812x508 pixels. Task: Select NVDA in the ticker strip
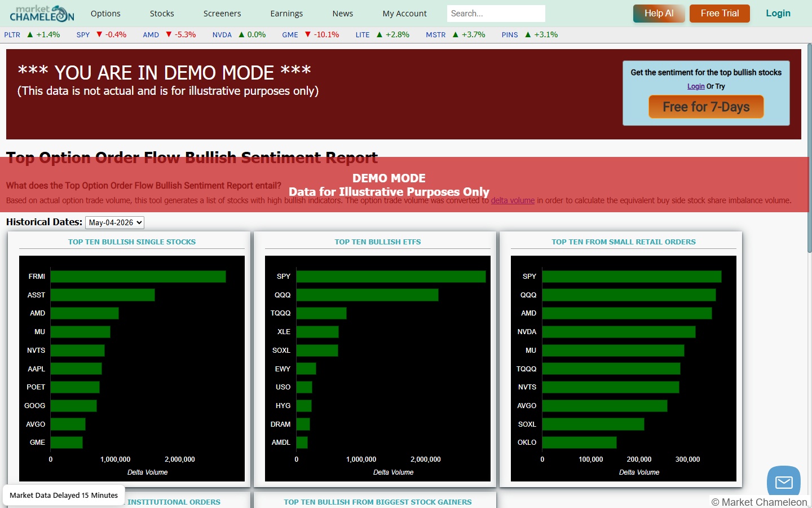(x=222, y=34)
